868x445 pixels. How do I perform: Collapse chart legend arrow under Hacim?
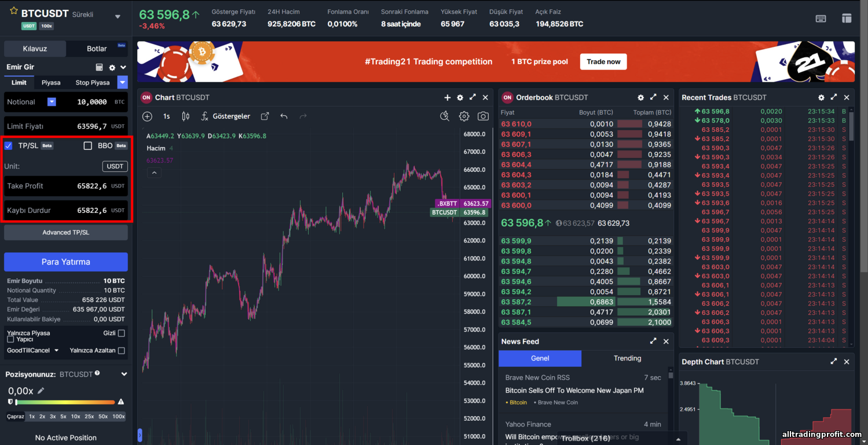click(153, 172)
